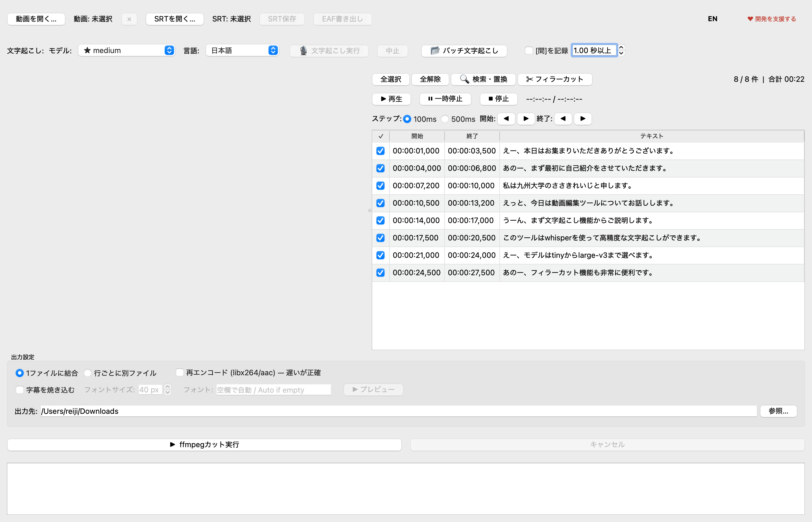Click text about tinyからlarge-v3
Viewport: 812px width, 522px height.
coord(579,255)
